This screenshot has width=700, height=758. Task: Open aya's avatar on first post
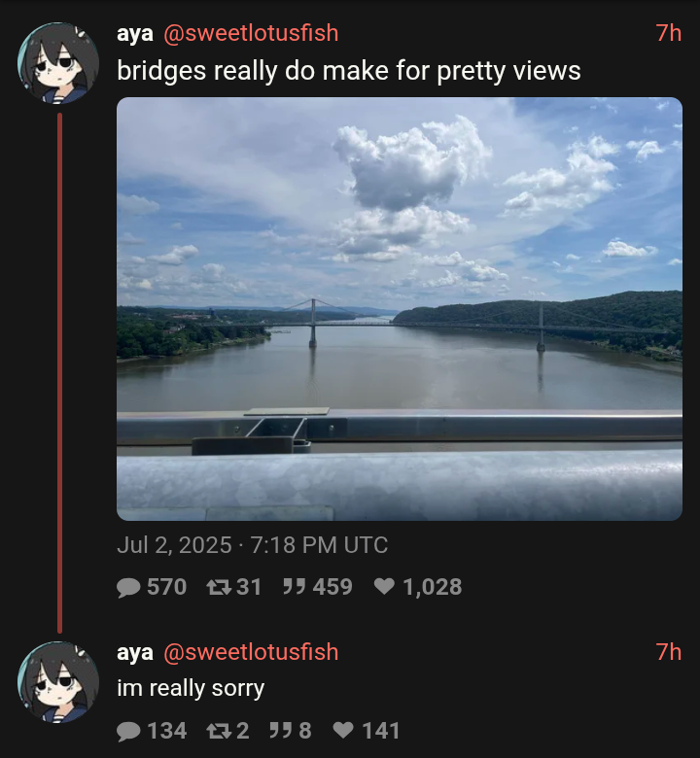pyautogui.click(x=58, y=63)
